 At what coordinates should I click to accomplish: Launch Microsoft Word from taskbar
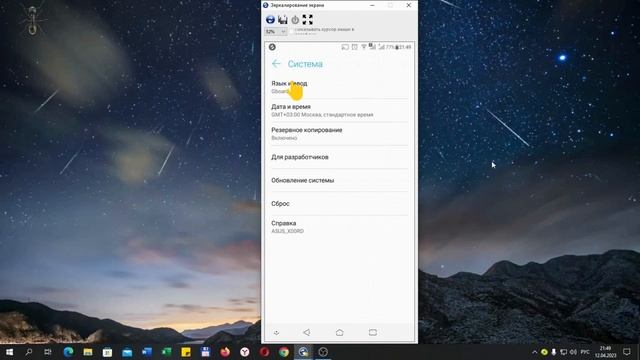coord(147,352)
